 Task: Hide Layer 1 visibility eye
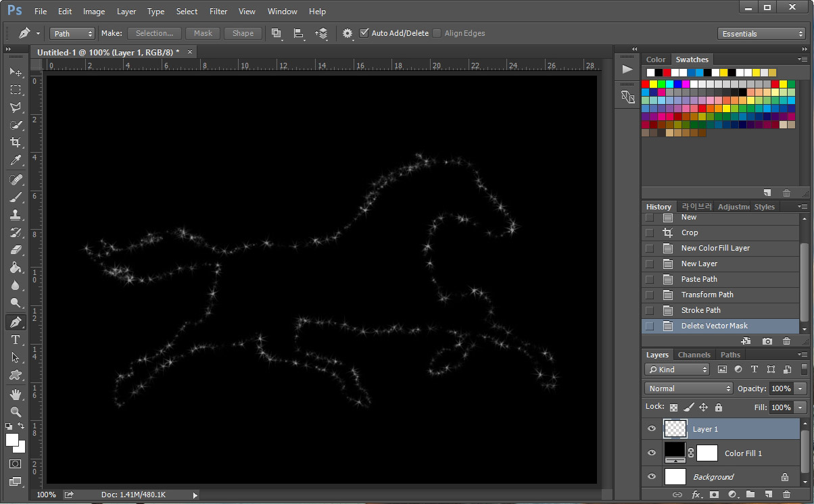coord(652,428)
